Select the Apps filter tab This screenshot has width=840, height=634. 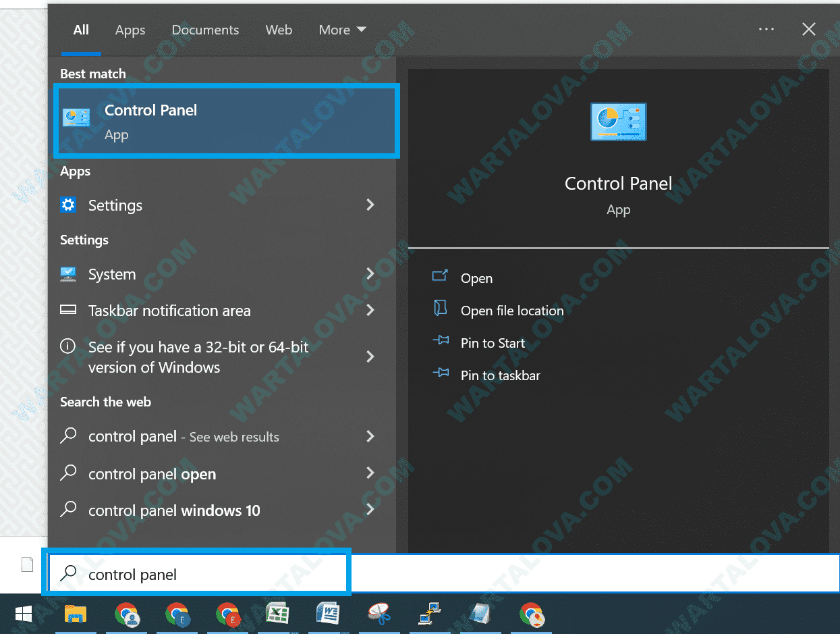pyautogui.click(x=130, y=30)
